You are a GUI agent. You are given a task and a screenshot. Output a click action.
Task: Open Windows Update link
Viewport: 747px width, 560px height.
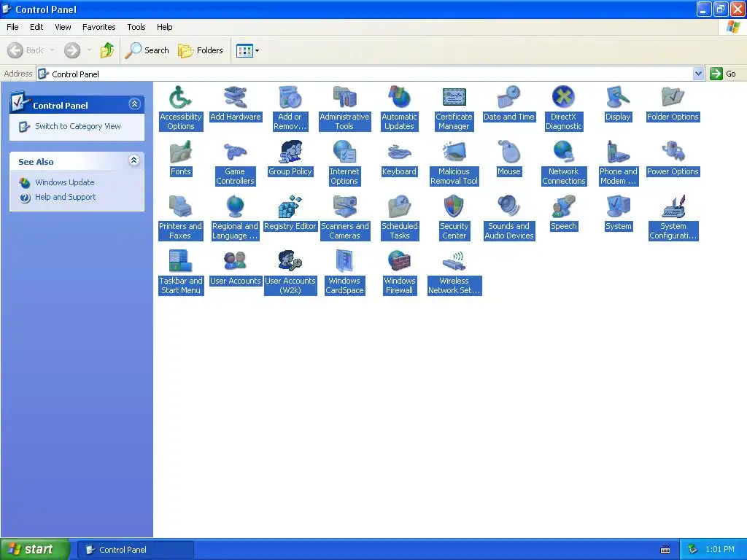pos(64,182)
